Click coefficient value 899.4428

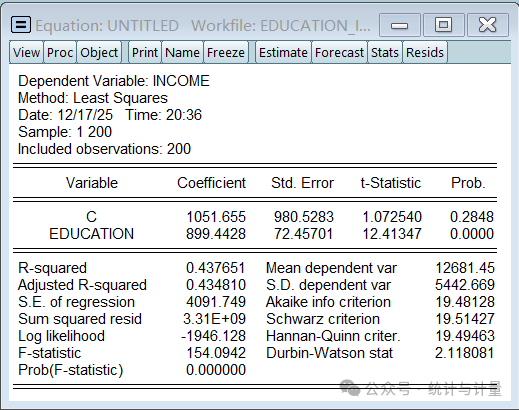pos(216,234)
